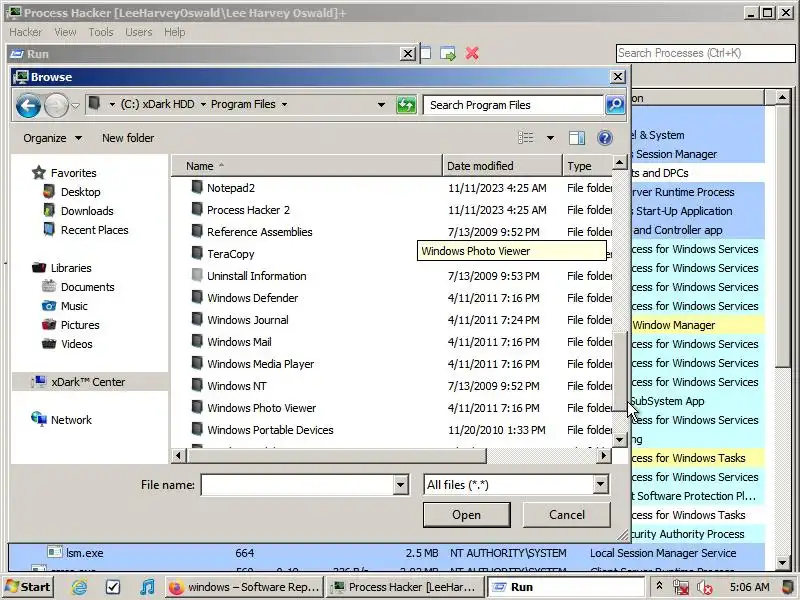Click the Windows NT folder icon

[197, 385]
